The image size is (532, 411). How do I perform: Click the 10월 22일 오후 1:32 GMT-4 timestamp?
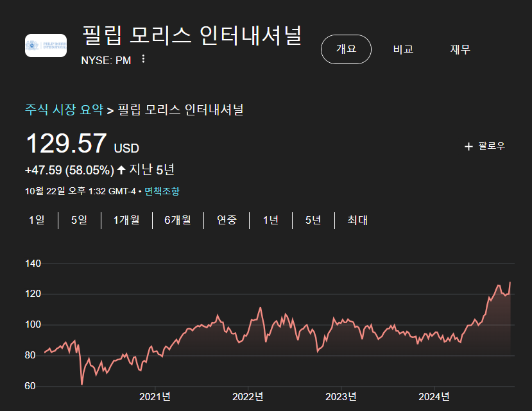[x=80, y=191]
